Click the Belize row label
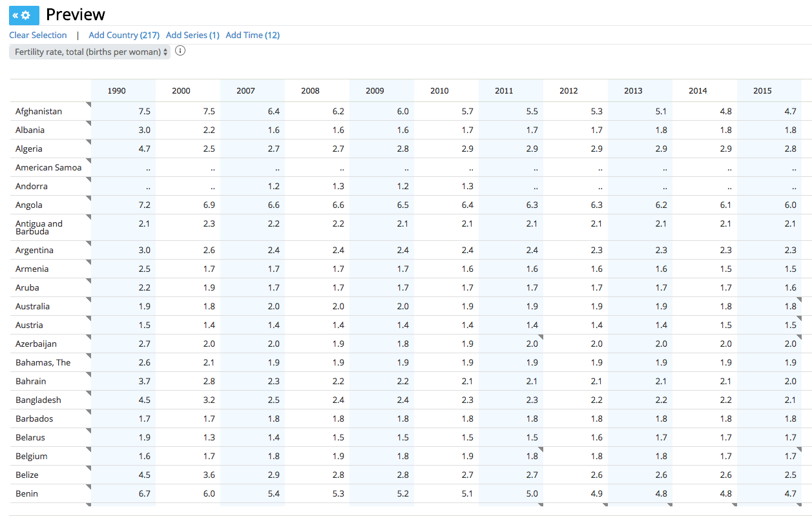Image resolution: width=812 pixels, height=516 pixels. (27, 475)
